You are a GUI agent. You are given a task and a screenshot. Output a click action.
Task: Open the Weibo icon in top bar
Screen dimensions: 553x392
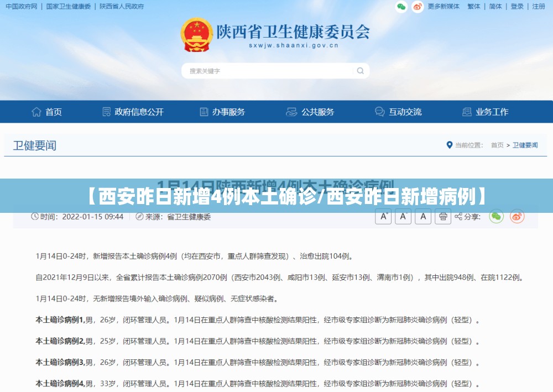click(x=418, y=7)
